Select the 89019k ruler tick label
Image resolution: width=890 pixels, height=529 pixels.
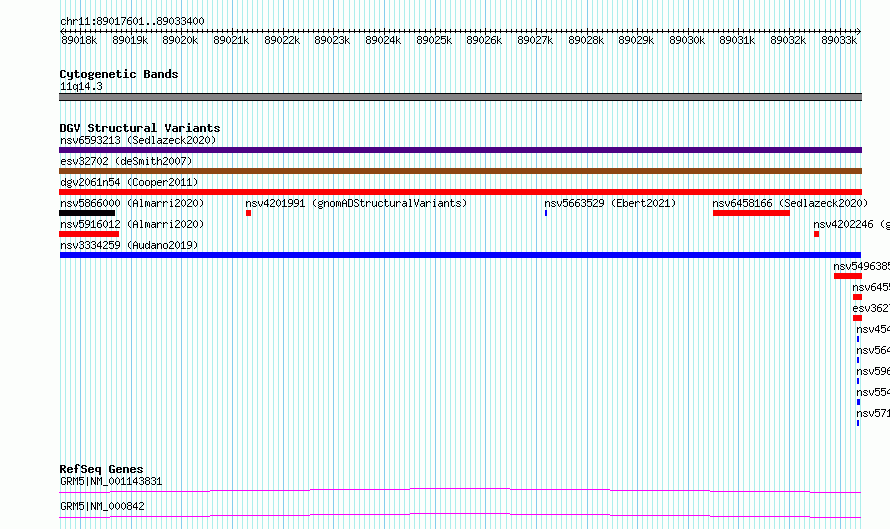click(x=130, y=40)
